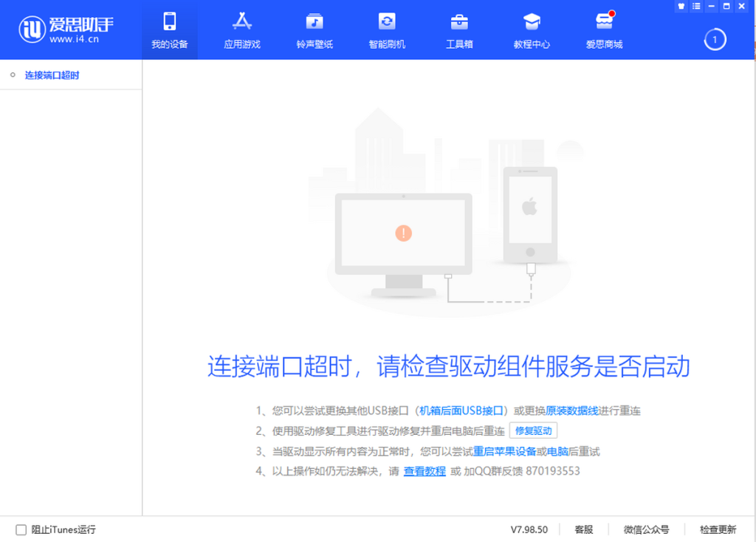The height and width of the screenshot is (542, 756).
Task: Switch to the 我的设备 tab
Action: (169, 30)
